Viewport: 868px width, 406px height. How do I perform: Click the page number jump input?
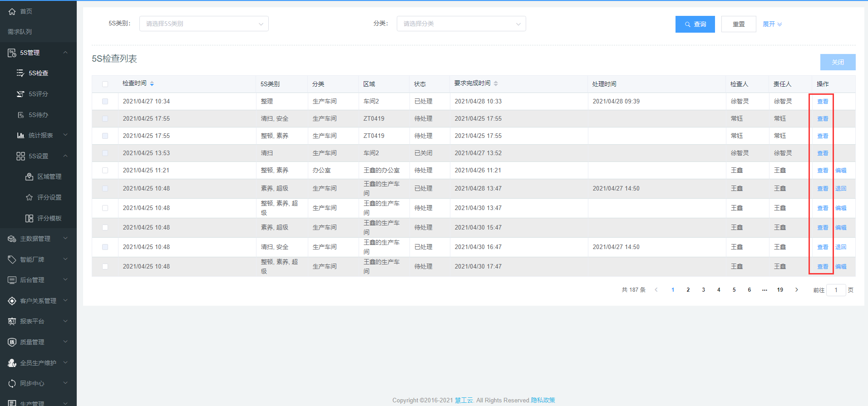[836, 290]
